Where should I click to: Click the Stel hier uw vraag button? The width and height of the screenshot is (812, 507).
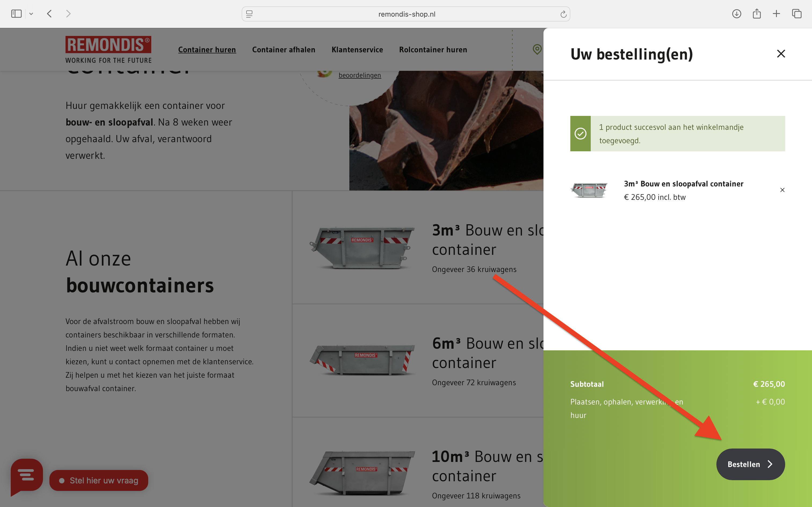pos(99,480)
